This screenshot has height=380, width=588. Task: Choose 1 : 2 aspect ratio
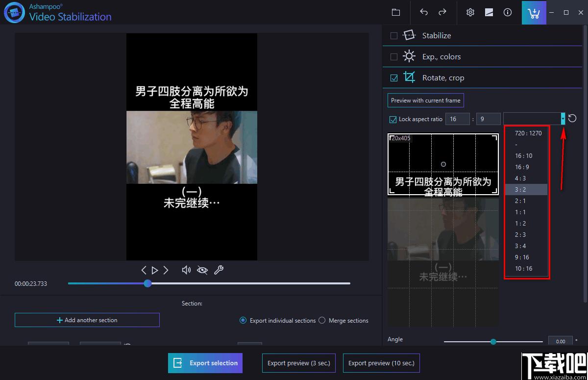point(526,224)
